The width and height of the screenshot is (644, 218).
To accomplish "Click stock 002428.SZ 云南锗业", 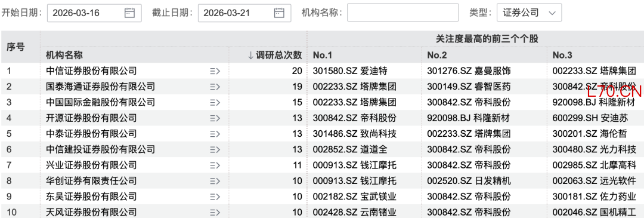I will (x=354, y=213).
